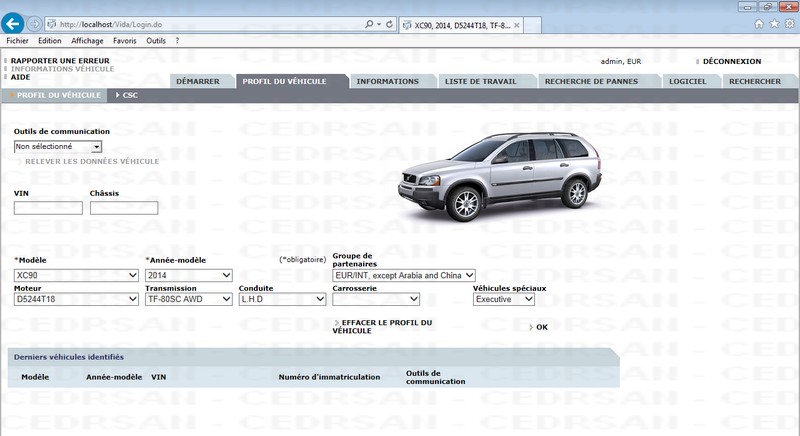
Task: Click Effacer le profil du véhicule
Action: tap(386, 327)
